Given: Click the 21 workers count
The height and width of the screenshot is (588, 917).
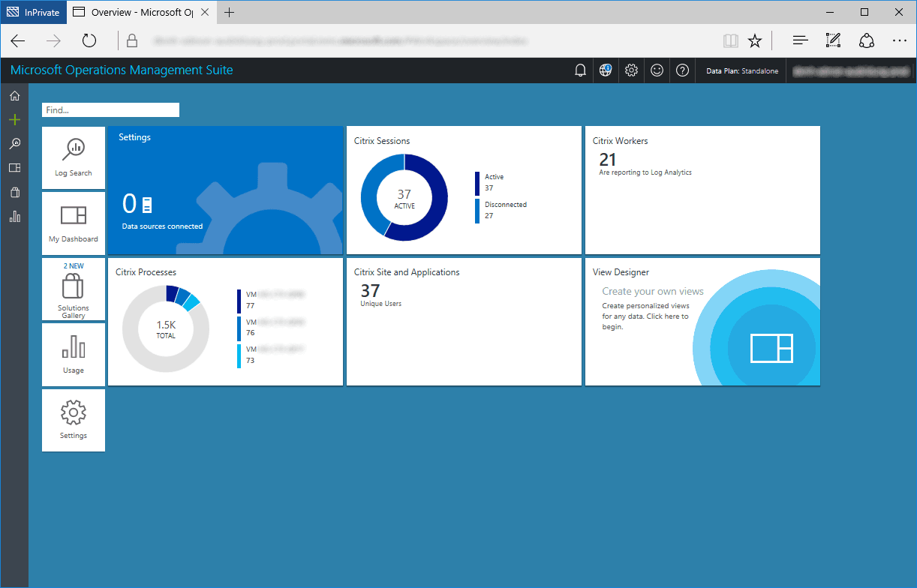Looking at the screenshot, I should coord(608,159).
